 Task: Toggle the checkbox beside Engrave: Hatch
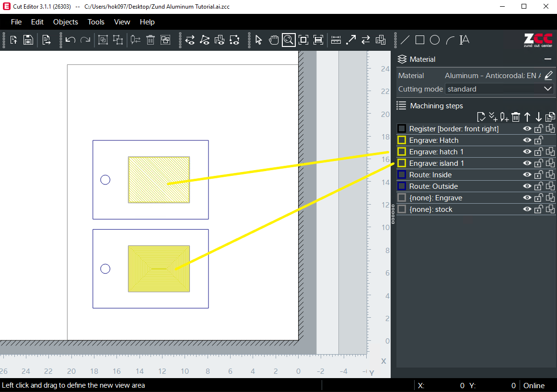pos(401,140)
